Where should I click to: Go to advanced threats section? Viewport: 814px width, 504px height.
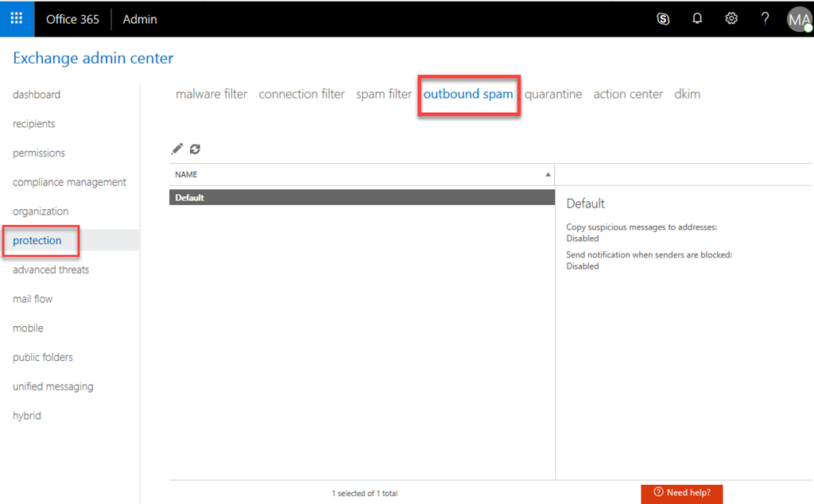click(51, 269)
